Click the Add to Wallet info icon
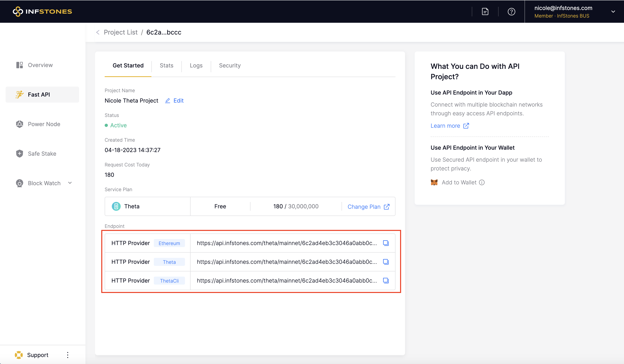The image size is (624, 364). pos(482,182)
